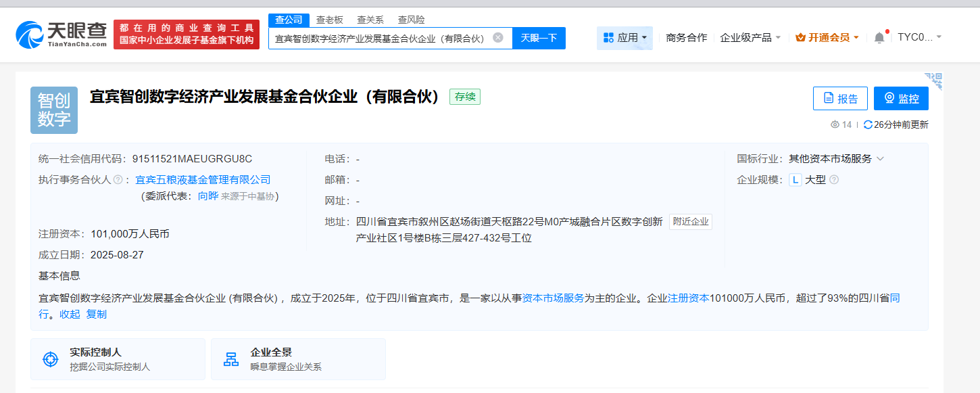Image resolution: width=980 pixels, height=393 pixels.
Task: Expand the 企业级产品 menu
Action: 750,38
